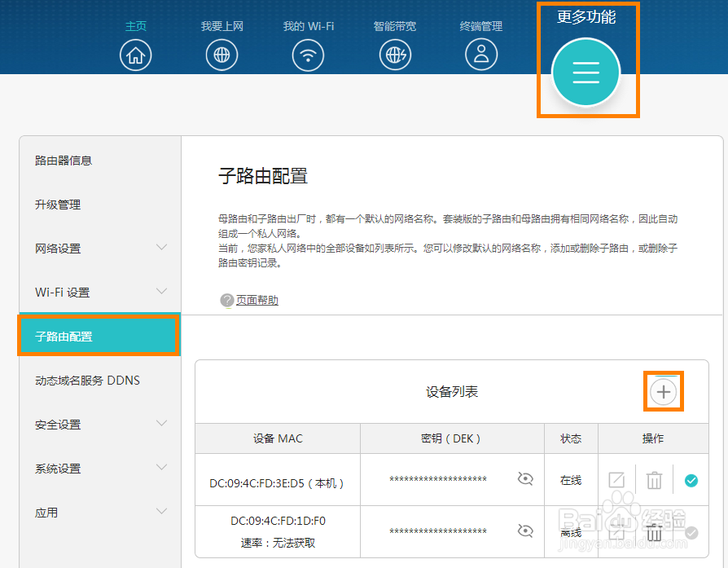Viewport: 728px width, 568px height.
Task: Reveal the DEK key for the 本机 device
Action: click(x=525, y=479)
